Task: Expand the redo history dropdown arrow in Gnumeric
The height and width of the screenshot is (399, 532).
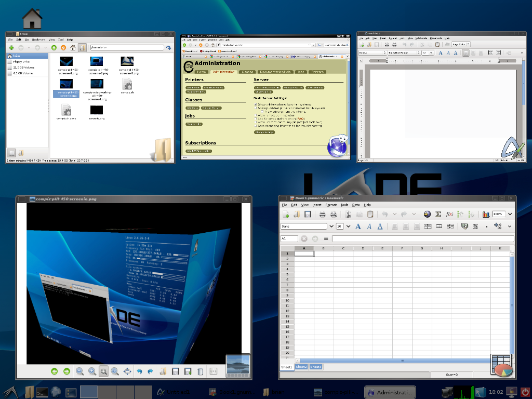Action: tap(414, 214)
